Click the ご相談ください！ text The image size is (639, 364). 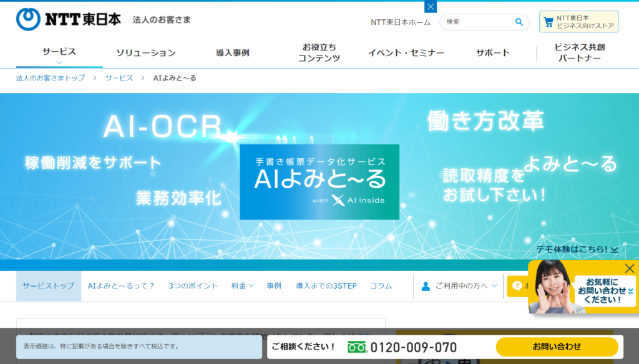pyautogui.click(x=303, y=347)
